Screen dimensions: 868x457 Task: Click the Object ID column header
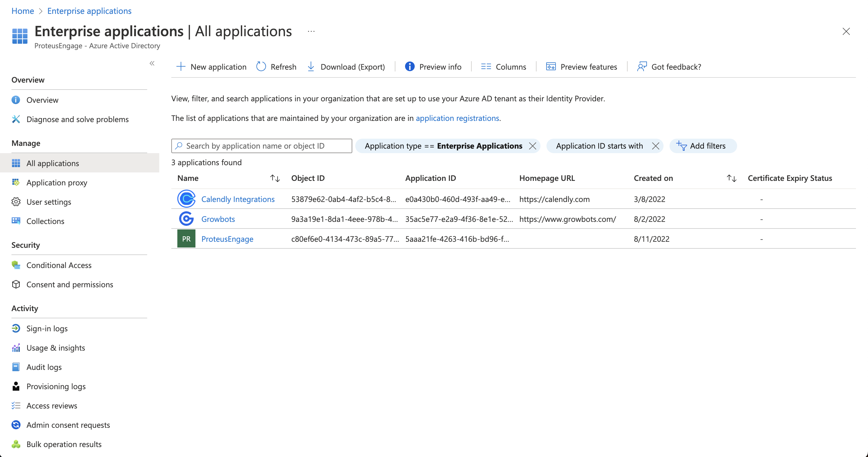[308, 178]
